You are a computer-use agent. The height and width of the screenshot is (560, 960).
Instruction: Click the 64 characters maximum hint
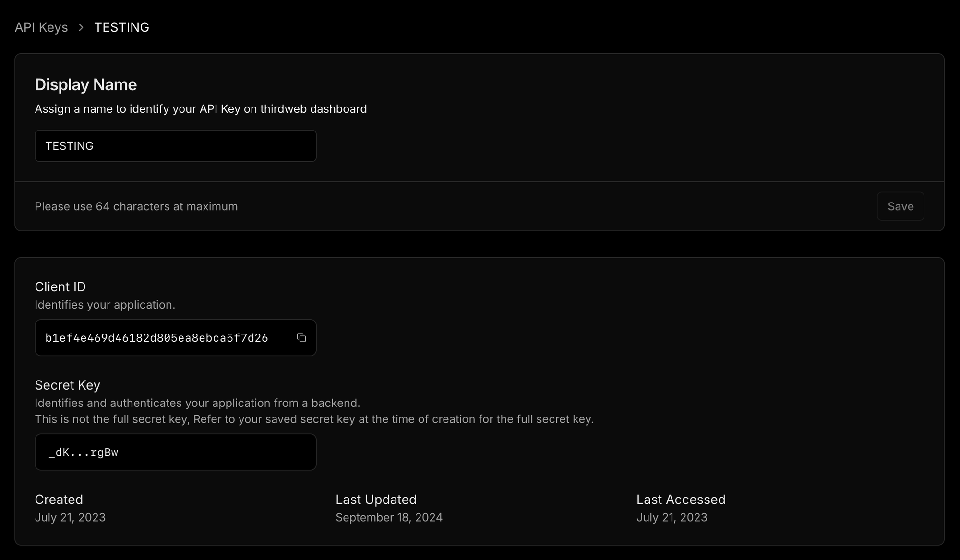click(136, 206)
